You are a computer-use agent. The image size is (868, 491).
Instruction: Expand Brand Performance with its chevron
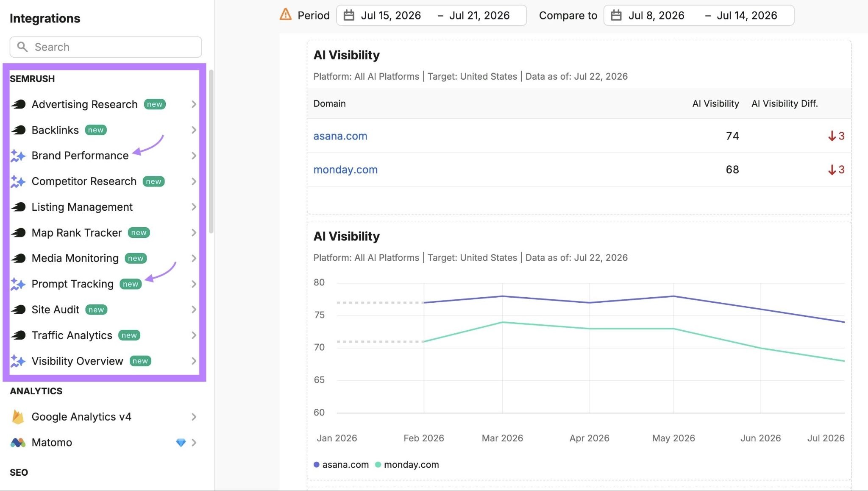click(x=194, y=156)
